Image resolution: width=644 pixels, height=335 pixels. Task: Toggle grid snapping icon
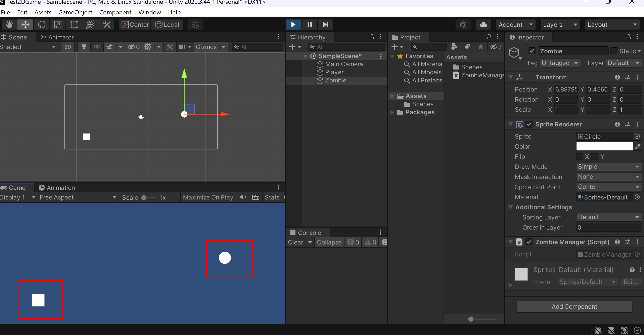point(195,25)
